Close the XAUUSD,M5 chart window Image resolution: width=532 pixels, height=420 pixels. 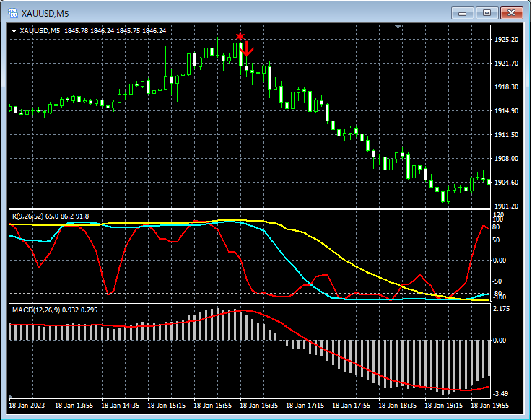click(x=512, y=13)
